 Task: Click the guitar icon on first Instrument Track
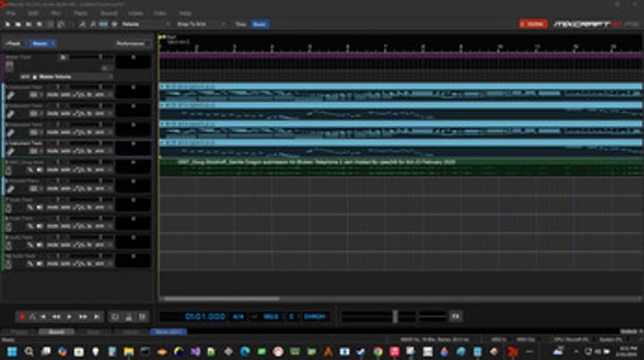pyautogui.click(x=10, y=95)
